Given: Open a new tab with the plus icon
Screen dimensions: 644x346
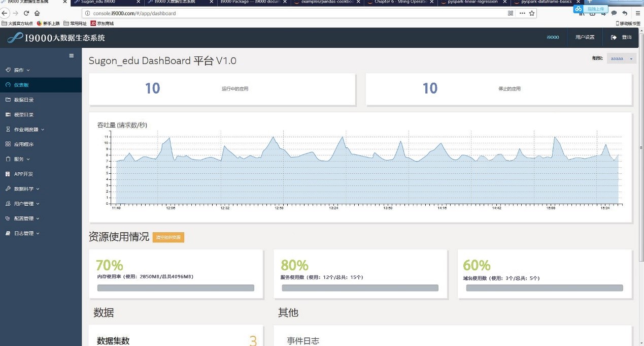Looking at the screenshot, I should (589, 2).
